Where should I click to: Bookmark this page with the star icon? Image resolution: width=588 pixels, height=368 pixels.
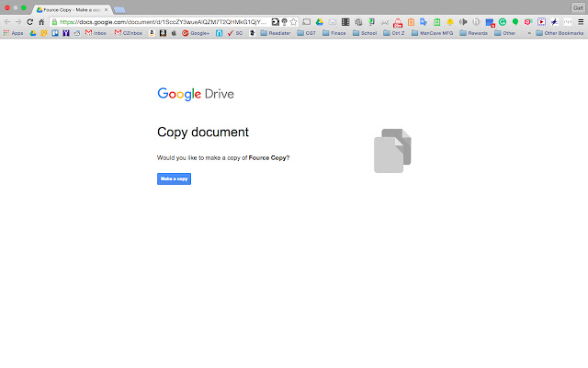point(294,22)
